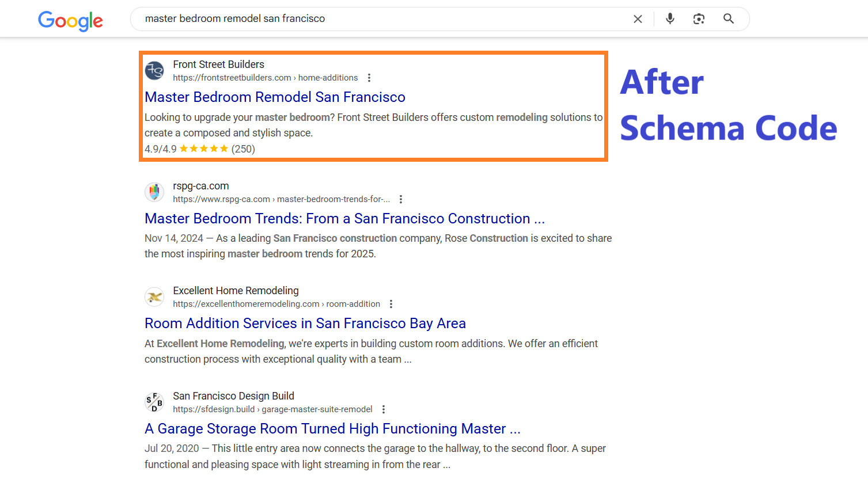Open the "Master Bedroom Remodel San Francisco" result
The height and width of the screenshot is (483, 868).
point(275,97)
